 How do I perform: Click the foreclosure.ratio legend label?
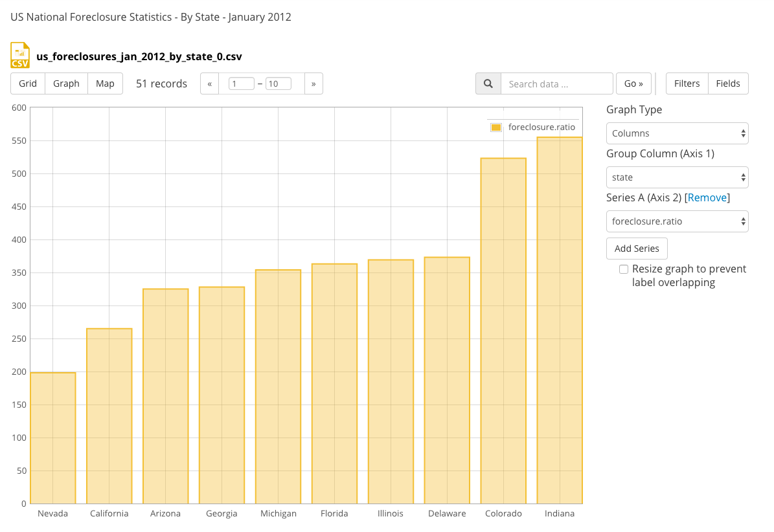[x=541, y=127]
